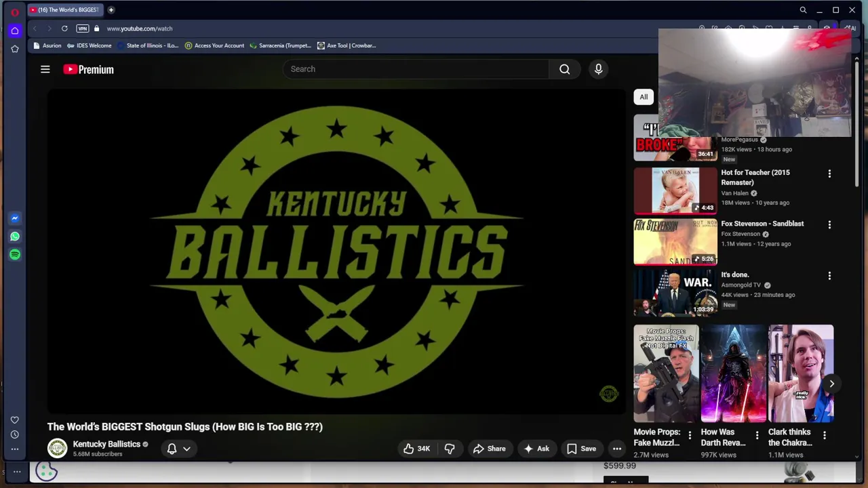This screenshot has height=488, width=868.
Task: Open the sidebar bookmarks star icon
Action: [15, 49]
